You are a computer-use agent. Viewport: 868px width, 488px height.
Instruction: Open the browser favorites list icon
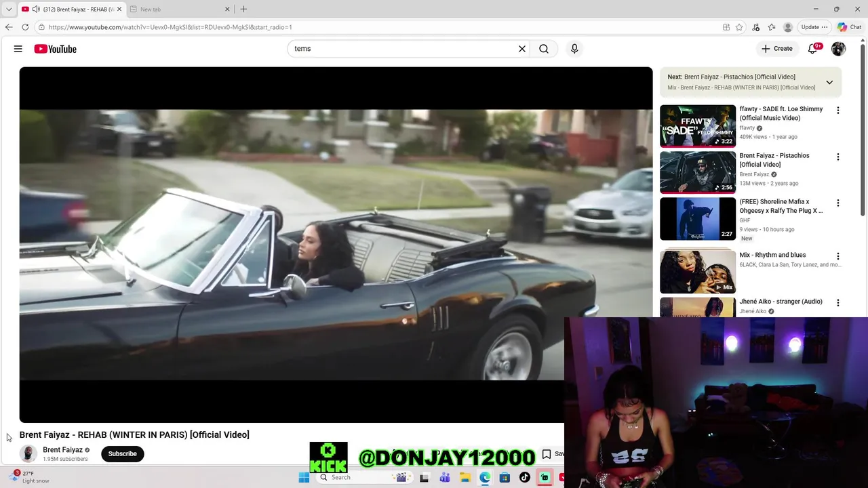[x=772, y=27]
